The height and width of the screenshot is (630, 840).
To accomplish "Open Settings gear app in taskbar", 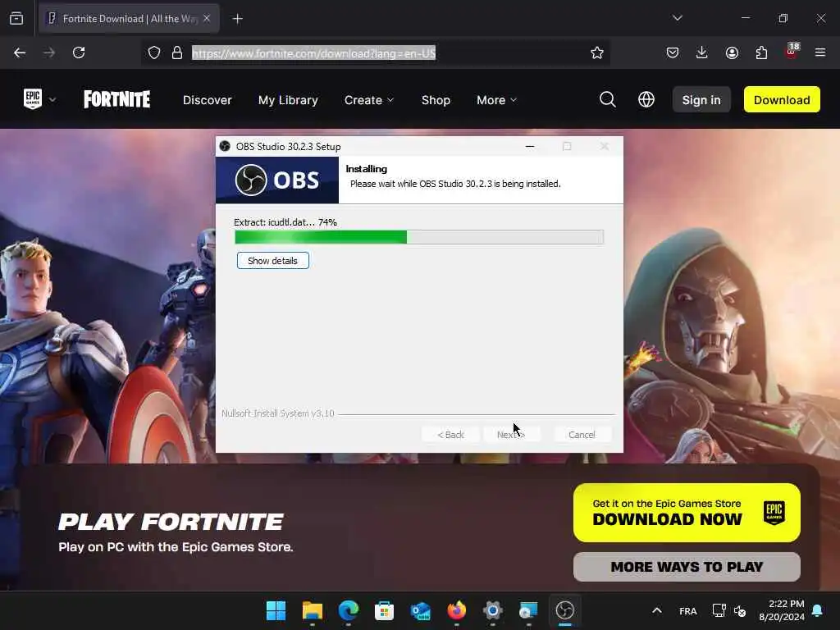I will (x=492, y=610).
